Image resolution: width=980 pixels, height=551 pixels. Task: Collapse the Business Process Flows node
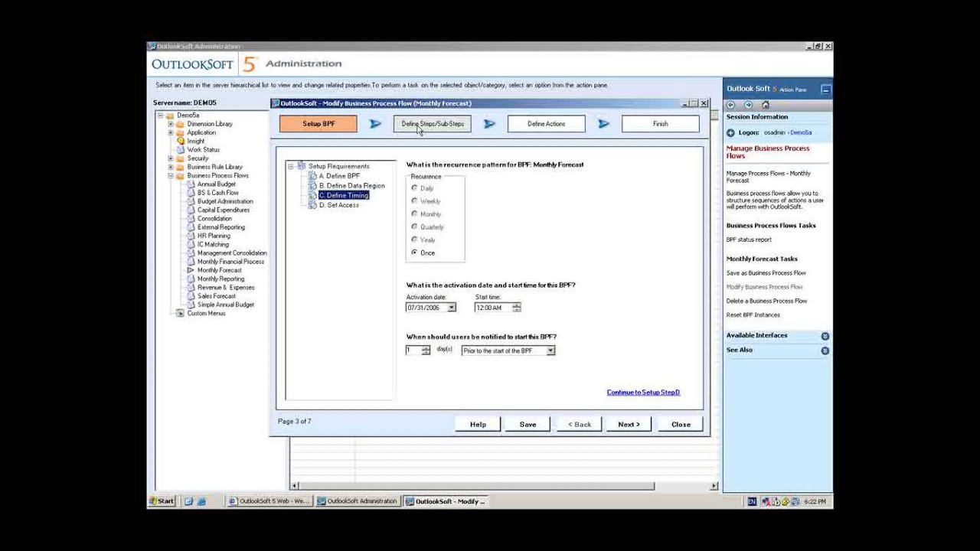171,176
